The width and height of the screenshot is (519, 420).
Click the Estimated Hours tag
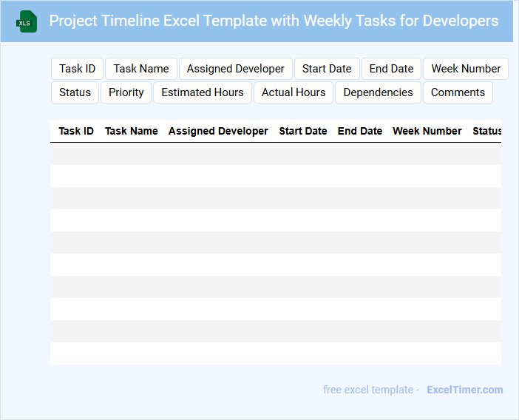203,92
